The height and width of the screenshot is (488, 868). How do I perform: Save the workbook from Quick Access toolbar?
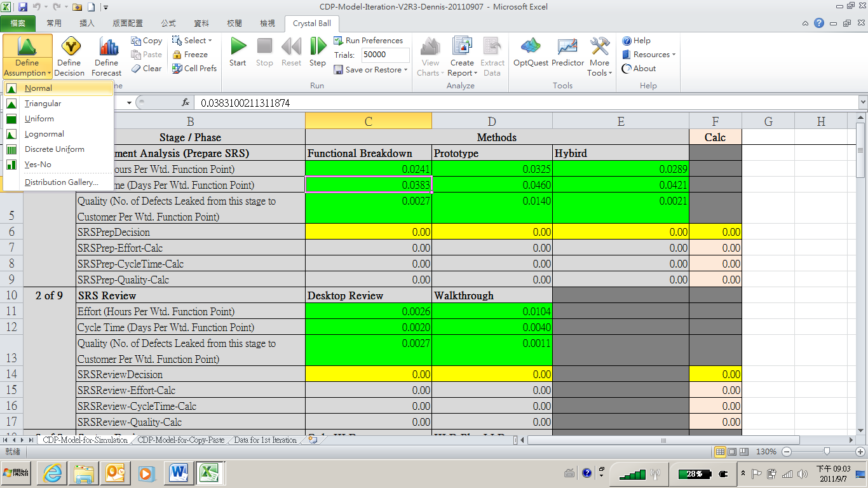(x=23, y=7)
